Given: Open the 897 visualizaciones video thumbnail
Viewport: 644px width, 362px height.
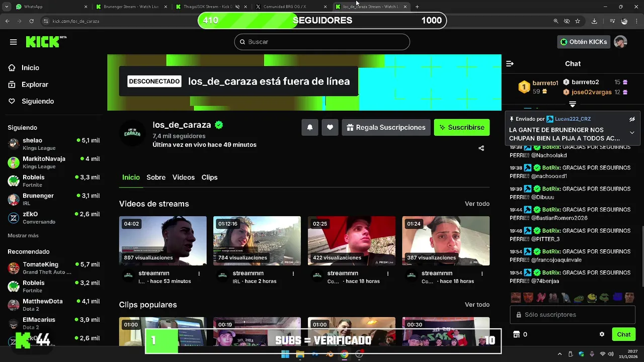Looking at the screenshot, I should pos(163,241).
